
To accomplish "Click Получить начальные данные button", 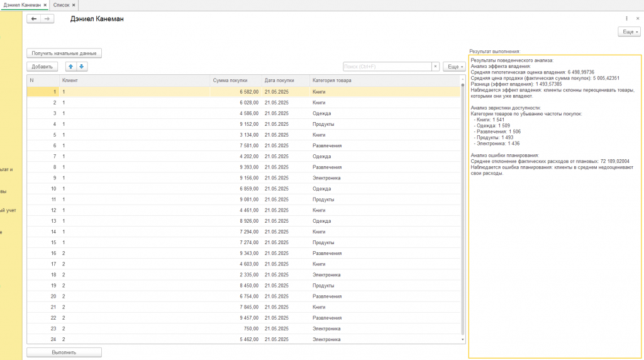I will click(x=64, y=53).
